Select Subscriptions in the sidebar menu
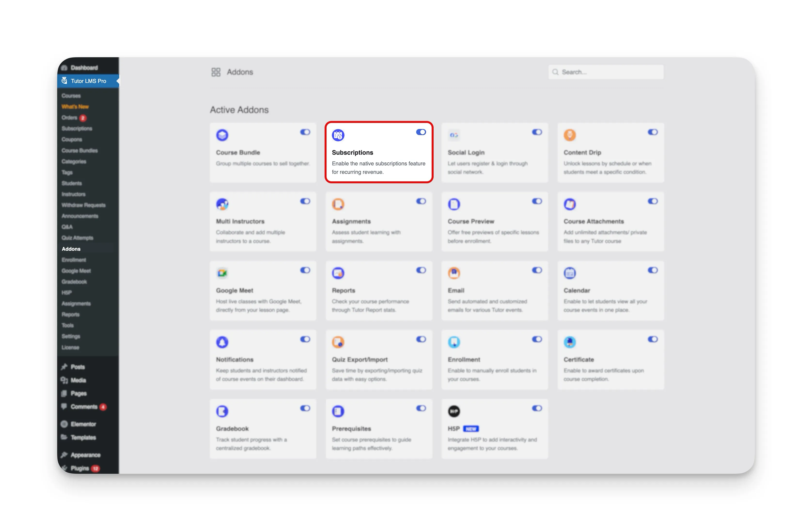This screenshot has width=812, height=531. tap(77, 129)
